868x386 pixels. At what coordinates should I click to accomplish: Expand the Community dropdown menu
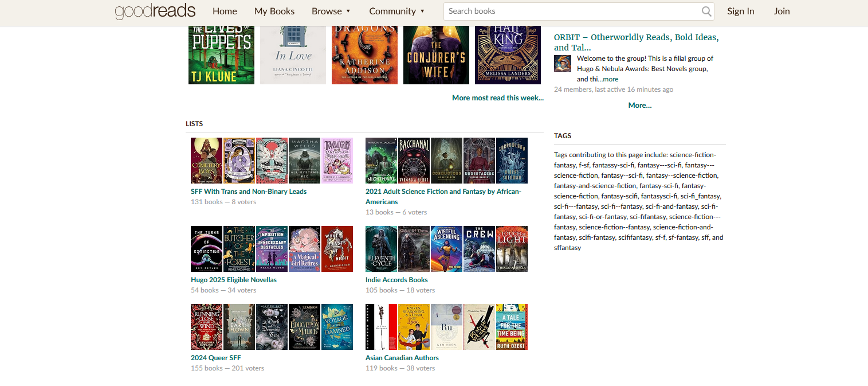pos(396,11)
